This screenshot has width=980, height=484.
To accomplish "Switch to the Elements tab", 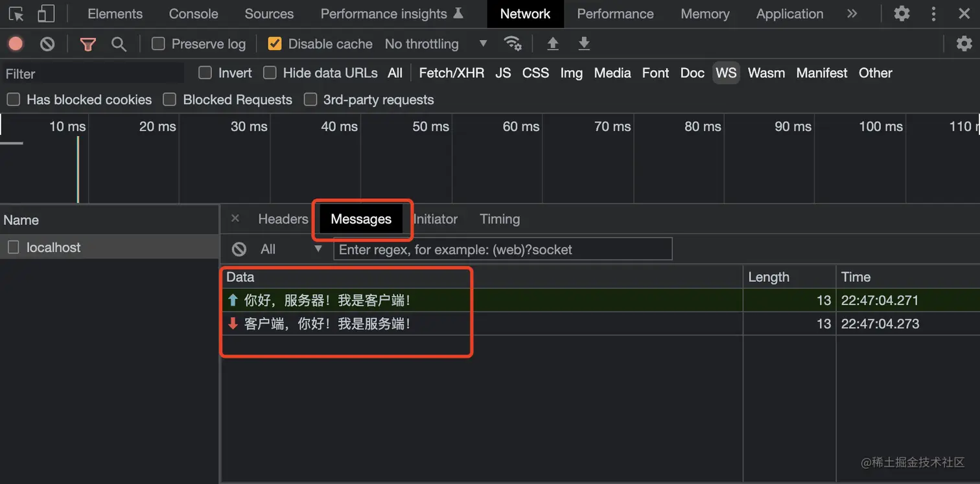I will click(x=115, y=14).
